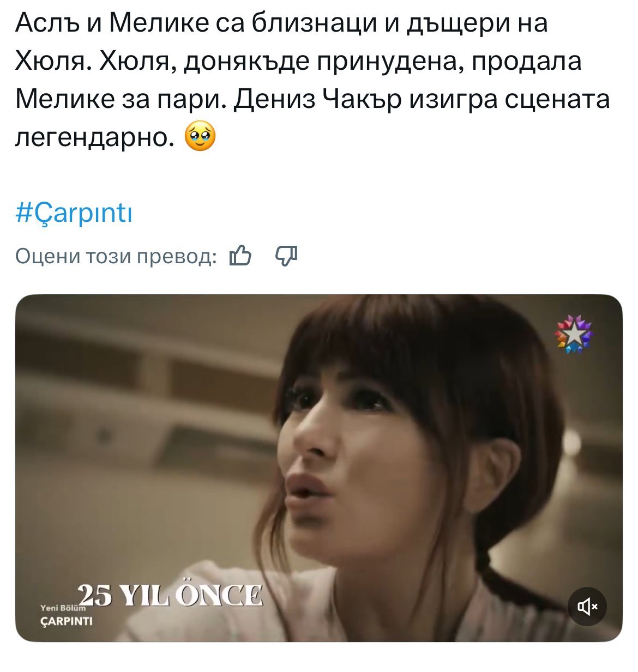Click the pleading face emoji
638x672 pixels.
pyautogui.click(x=200, y=136)
